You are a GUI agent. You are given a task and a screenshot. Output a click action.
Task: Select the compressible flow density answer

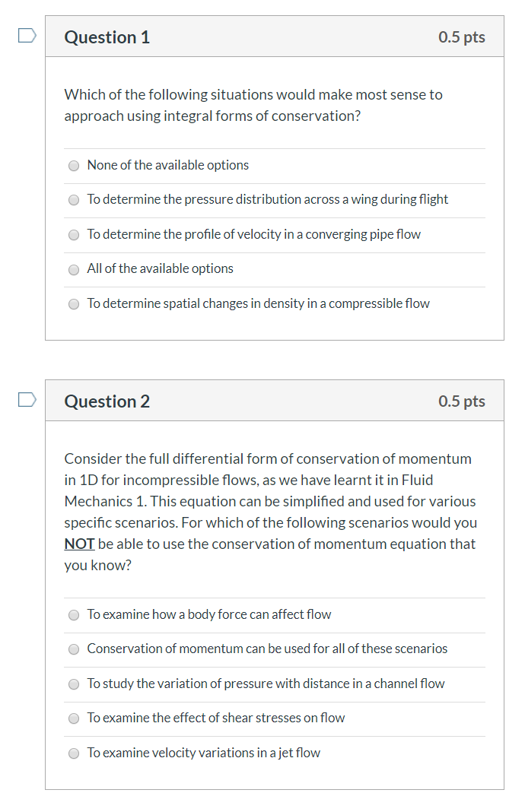point(74,303)
